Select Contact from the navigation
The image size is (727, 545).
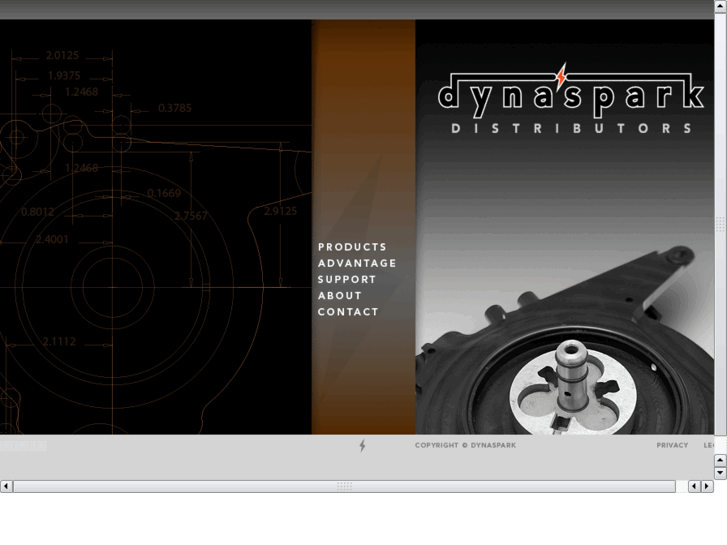pos(348,312)
